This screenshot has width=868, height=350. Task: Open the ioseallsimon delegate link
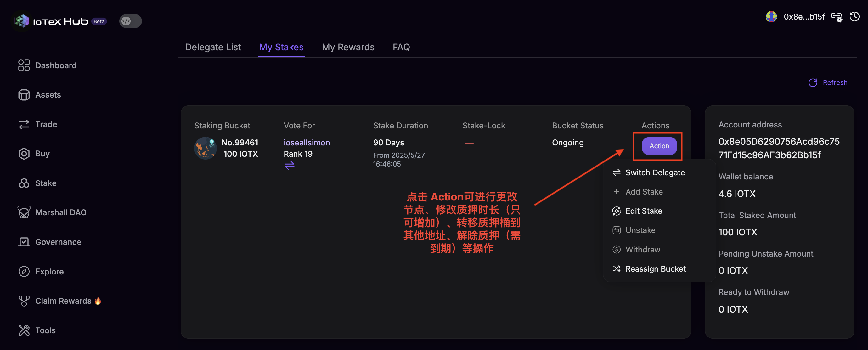(306, 143)
